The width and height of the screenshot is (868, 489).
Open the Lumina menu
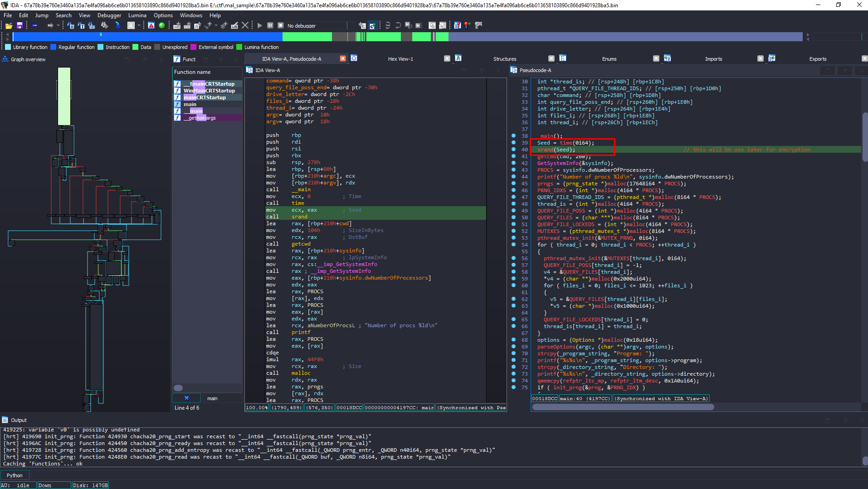point(137,15)
